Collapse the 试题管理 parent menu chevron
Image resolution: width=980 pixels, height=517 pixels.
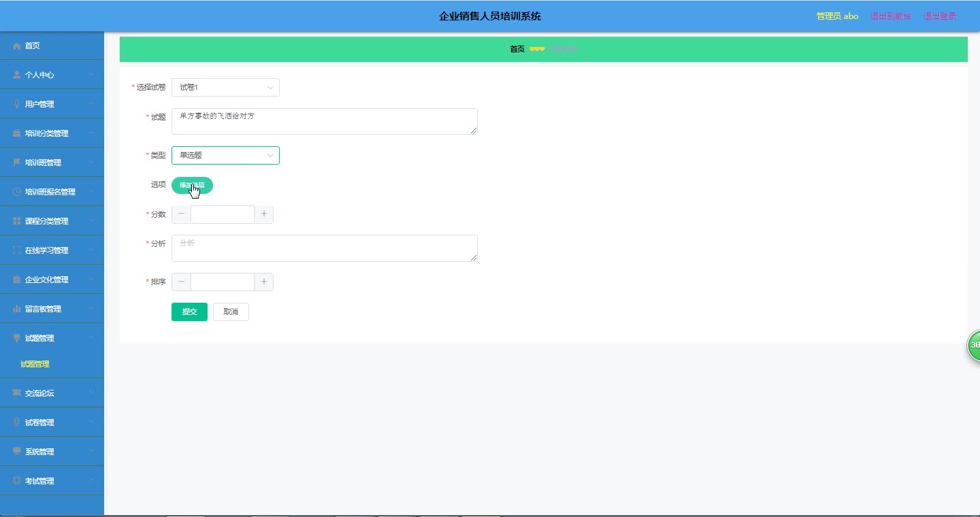point(91,338)
